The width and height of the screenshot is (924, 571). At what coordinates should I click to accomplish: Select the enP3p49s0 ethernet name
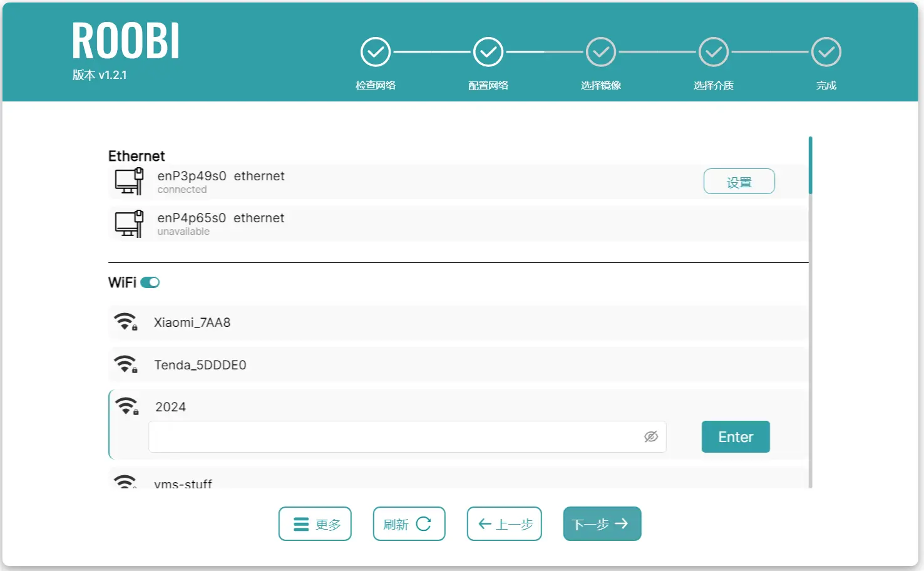221,176
